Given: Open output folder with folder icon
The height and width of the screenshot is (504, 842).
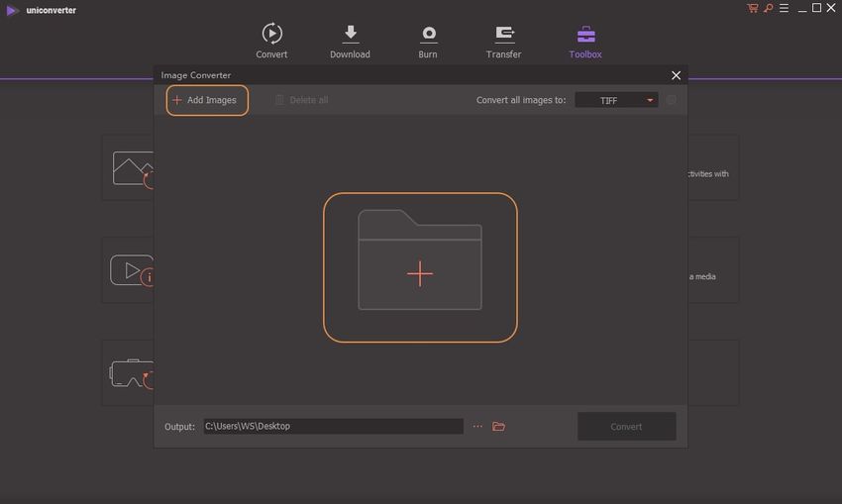Looking at the screenshot, I should 499,427.
